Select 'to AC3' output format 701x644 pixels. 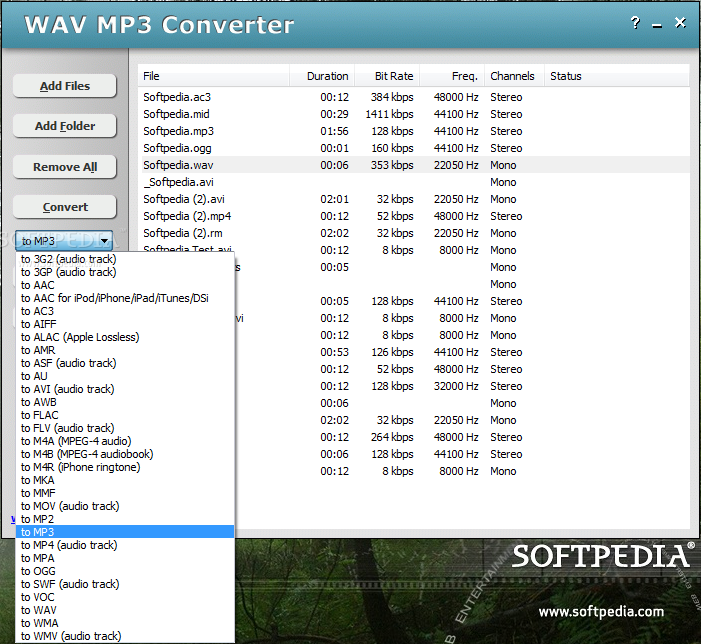click(x=125, y=311)
